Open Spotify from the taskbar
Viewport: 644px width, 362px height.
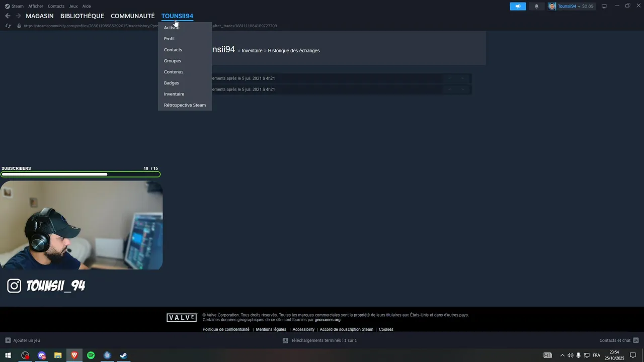tap(91, 355)
